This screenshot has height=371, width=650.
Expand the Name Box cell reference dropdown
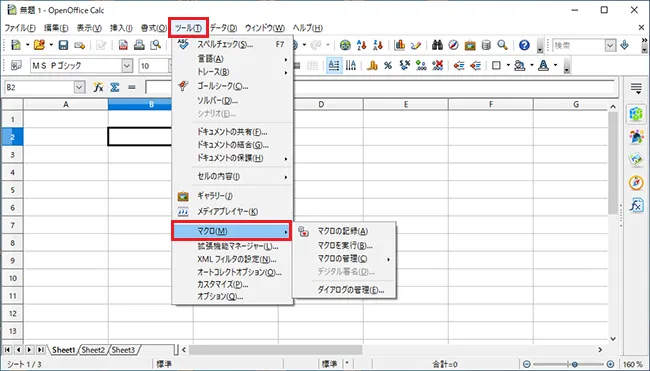coord(79,87)
